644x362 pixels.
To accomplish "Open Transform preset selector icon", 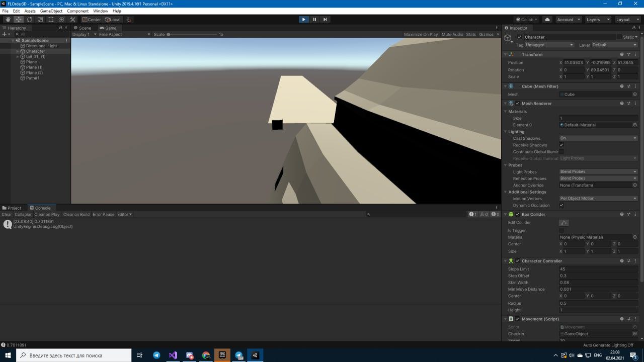I will (628, 54).
